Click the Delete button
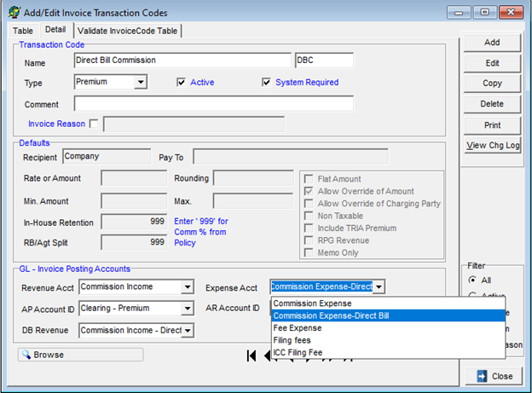This screenshot has width=532, height=393. point(492,104)
